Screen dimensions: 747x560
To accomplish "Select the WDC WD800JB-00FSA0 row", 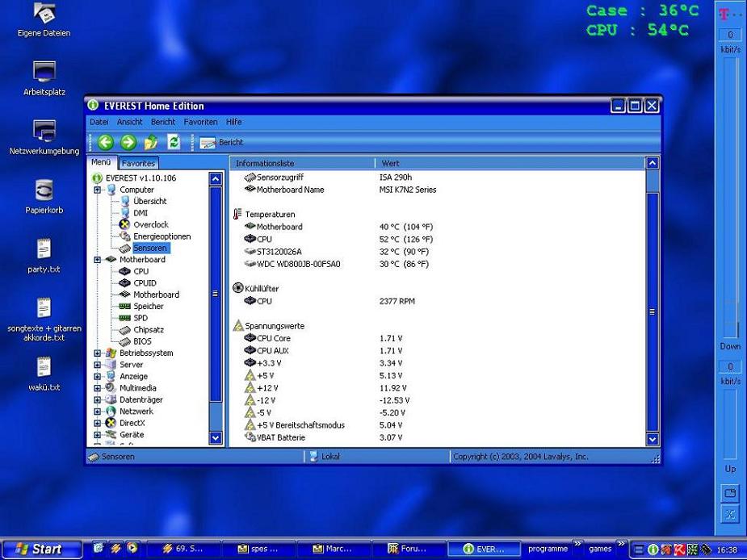I will click(x=298, y=264).
